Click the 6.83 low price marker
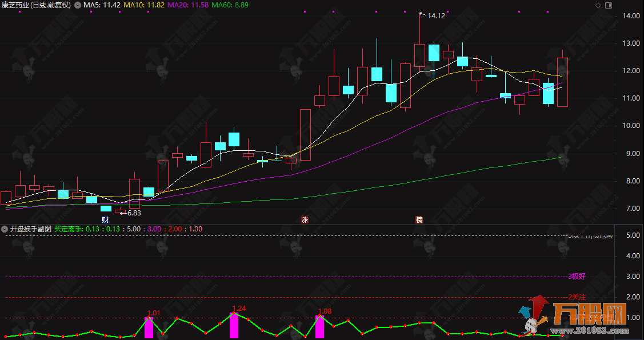 tap(133, 213)
